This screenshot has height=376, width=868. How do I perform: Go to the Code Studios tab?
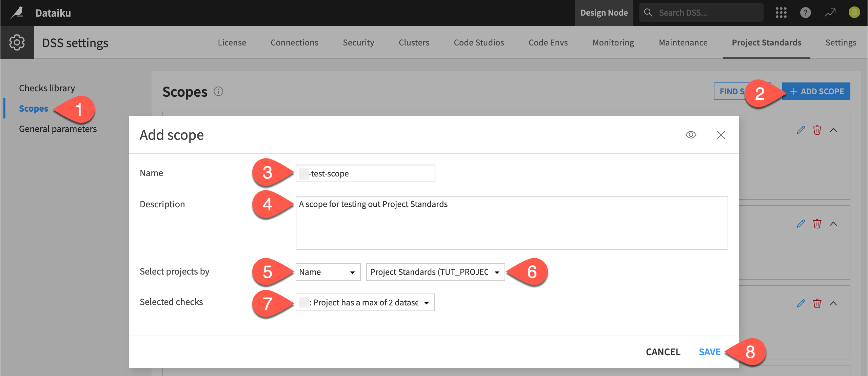[x=479, y=42]
